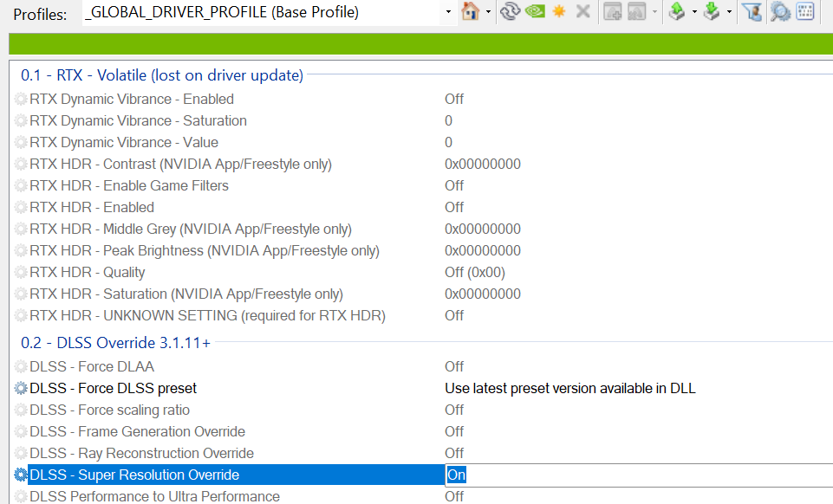Select RTX HDR - Middle Grey setting row

[191, 229]
